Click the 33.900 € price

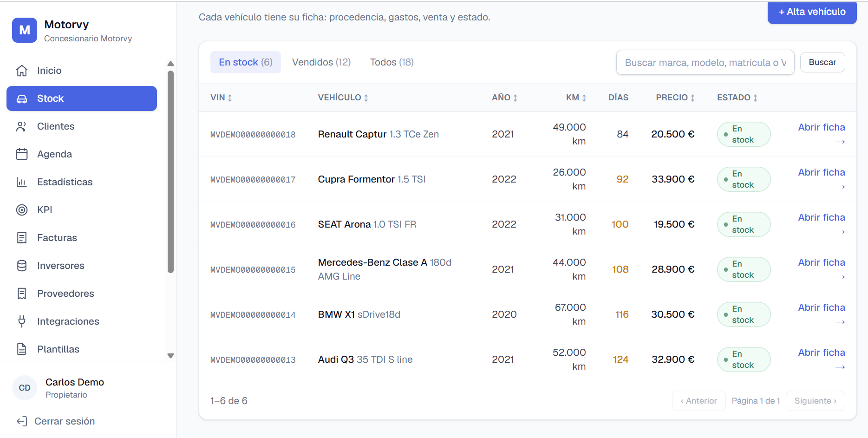tap(673, 179)
